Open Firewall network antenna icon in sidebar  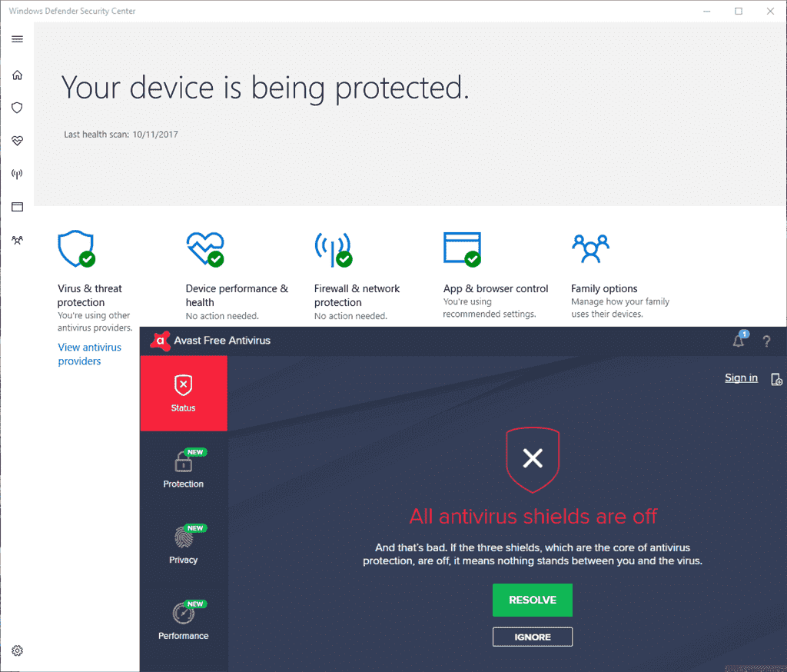pos(17,175)
